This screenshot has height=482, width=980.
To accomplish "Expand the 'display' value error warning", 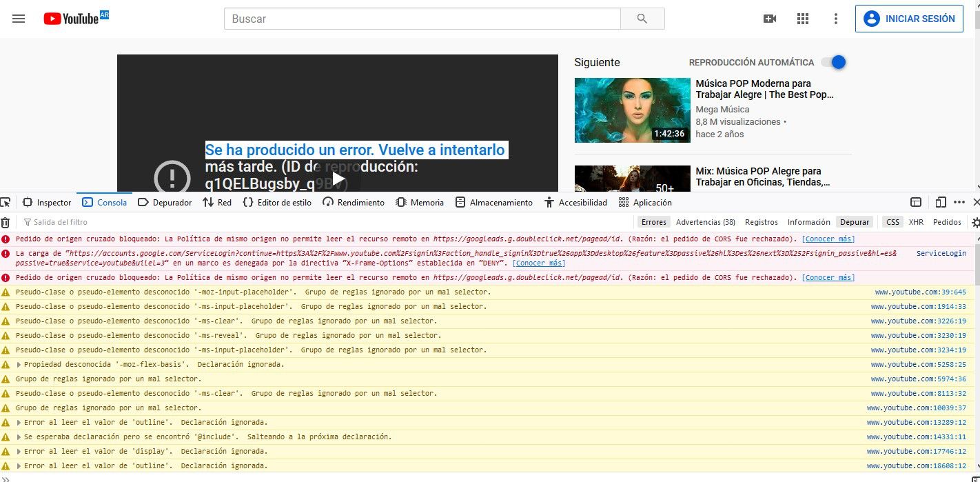I will [19, 451].
